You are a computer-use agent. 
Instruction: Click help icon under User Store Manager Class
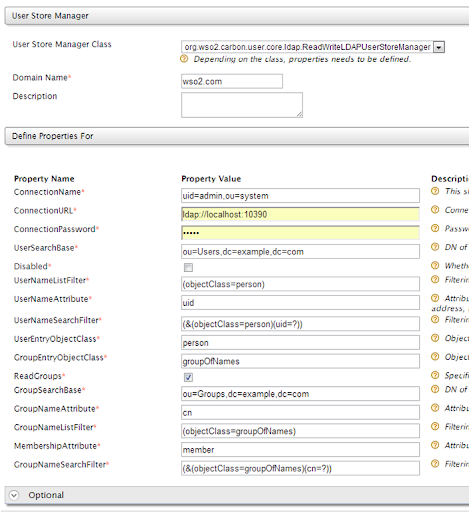click(184, 59)
